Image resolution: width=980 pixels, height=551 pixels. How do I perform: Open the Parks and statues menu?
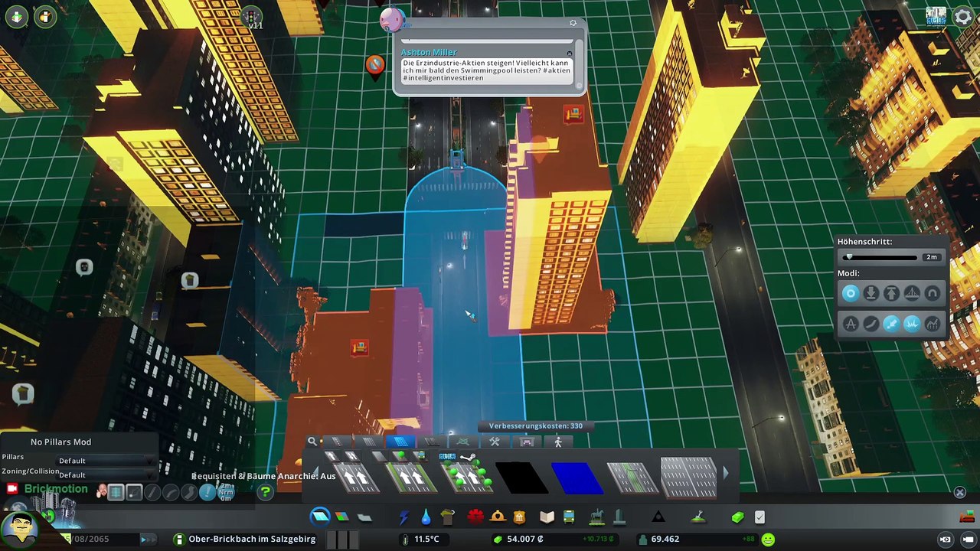pos(596,517)
